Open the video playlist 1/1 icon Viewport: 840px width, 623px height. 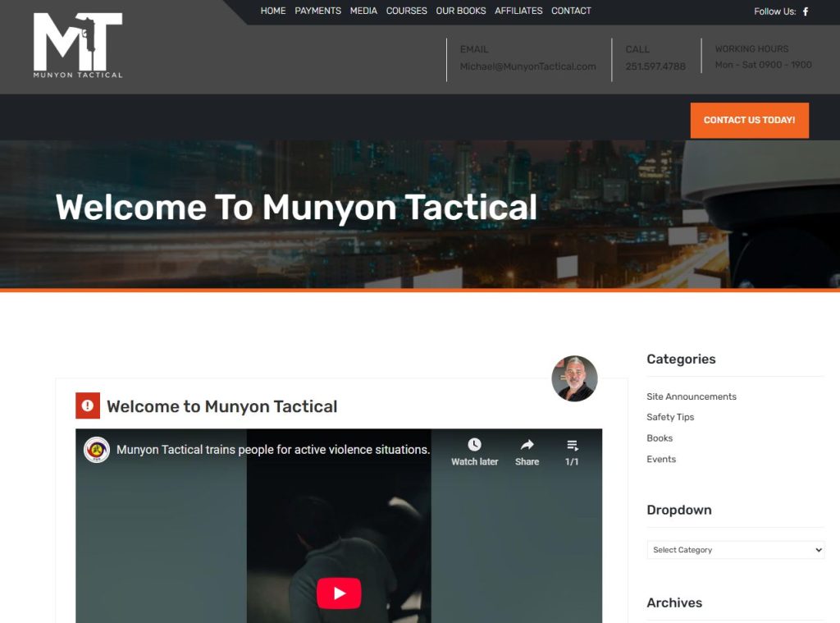click(x=572, y=445)
